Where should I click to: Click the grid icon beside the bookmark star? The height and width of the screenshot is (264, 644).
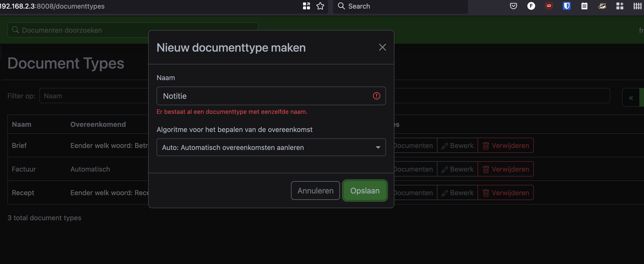(306, 6)
